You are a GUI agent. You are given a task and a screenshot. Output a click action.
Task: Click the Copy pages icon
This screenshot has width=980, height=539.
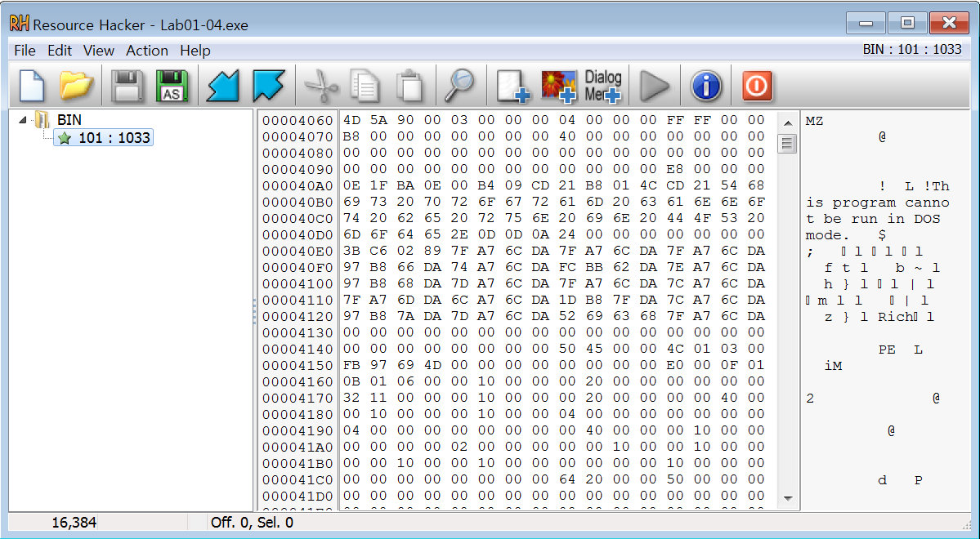pos(365,86)
